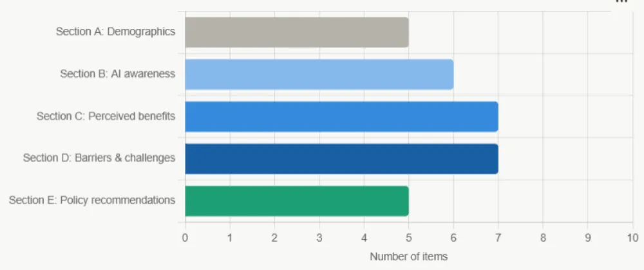
Task: Click the 5 tick on the x-axis
Action: point(409,238)
